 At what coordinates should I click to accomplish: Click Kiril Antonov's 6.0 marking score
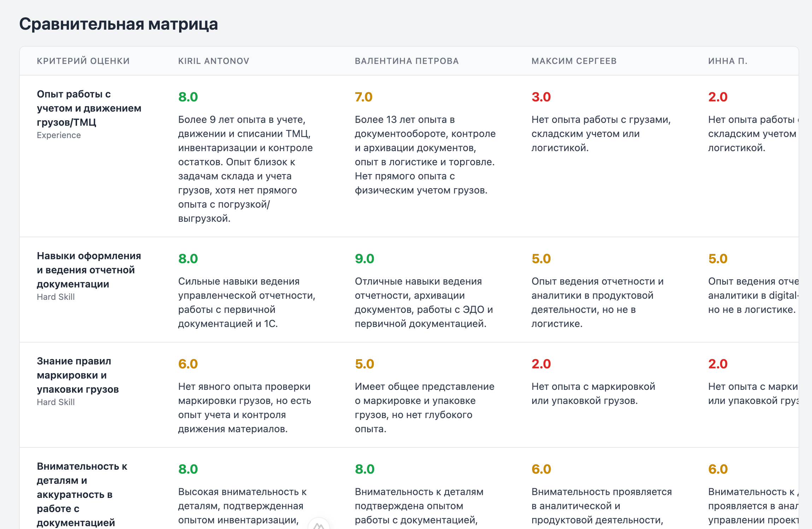click(x=188, y=364)
